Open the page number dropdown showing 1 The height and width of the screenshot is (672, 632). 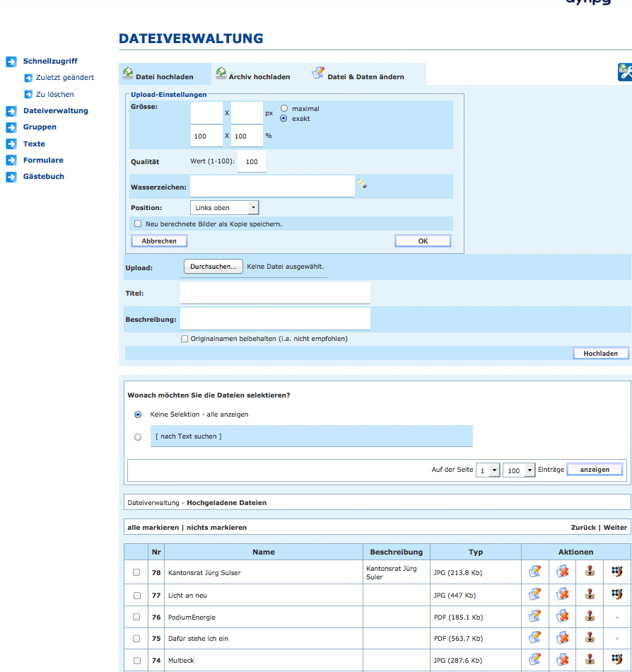click(488, 470)
